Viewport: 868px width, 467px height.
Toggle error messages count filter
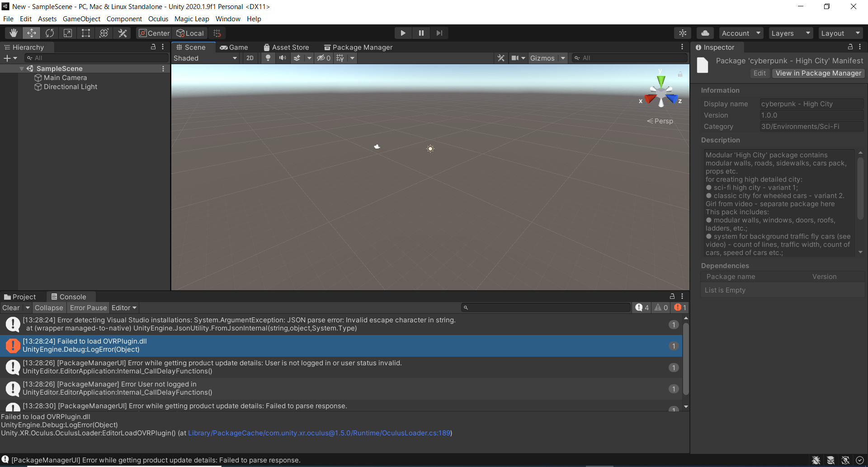coord(680,308)
